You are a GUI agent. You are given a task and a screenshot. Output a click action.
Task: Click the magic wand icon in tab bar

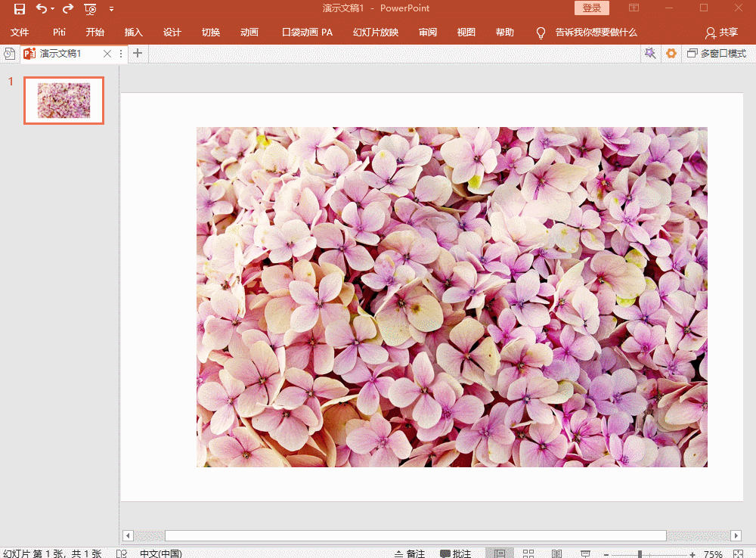[649, 54]
